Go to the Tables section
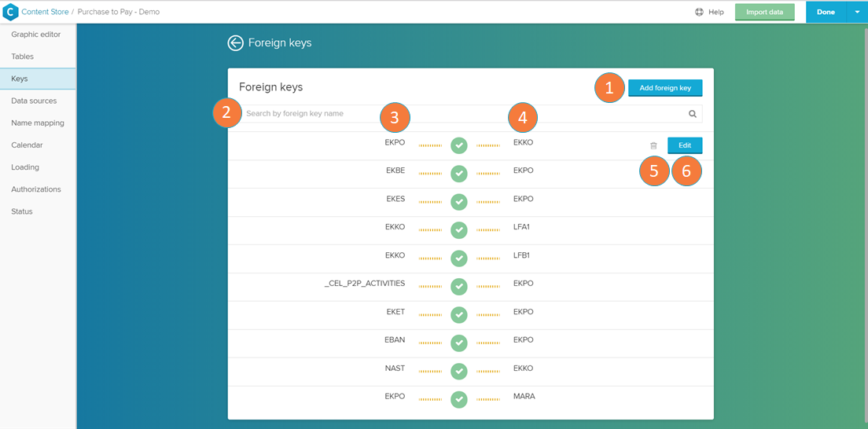The height and width of the screenshot is (429, 868). coord(23,57)
